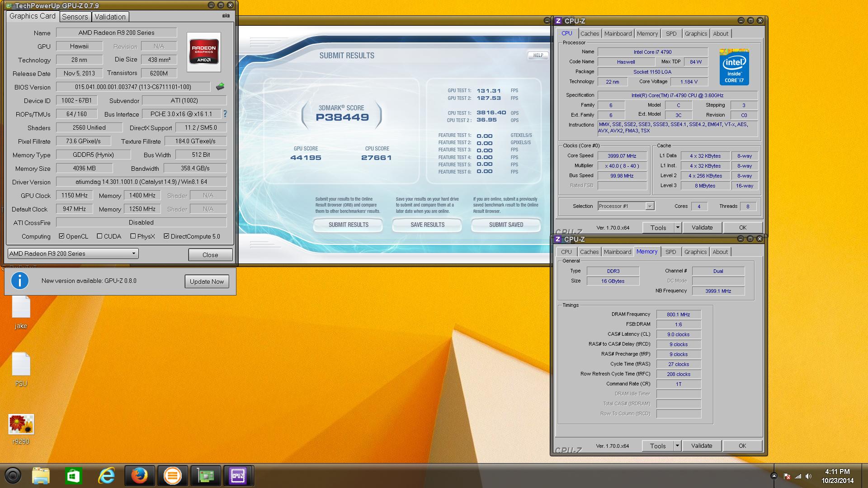
Task: Switch to the orange 3DMark taskbar app
Action: pyautogui.click(x=173, y=476)
